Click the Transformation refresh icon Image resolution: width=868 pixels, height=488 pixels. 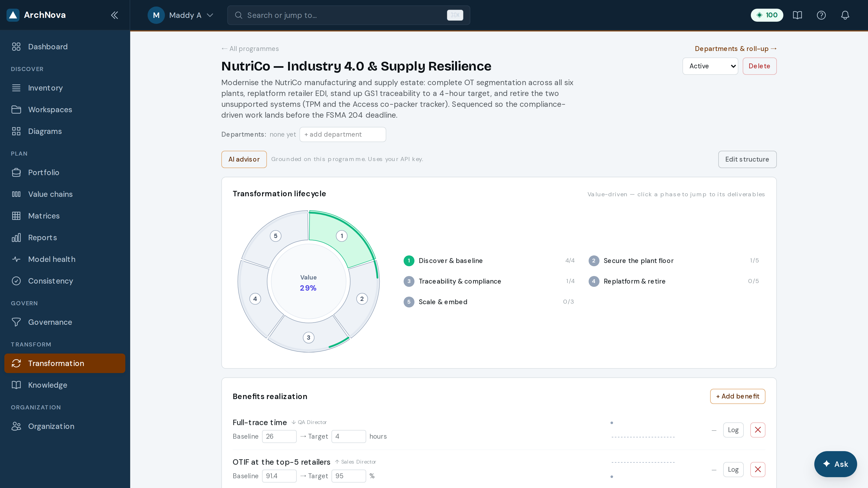(16, 363)
